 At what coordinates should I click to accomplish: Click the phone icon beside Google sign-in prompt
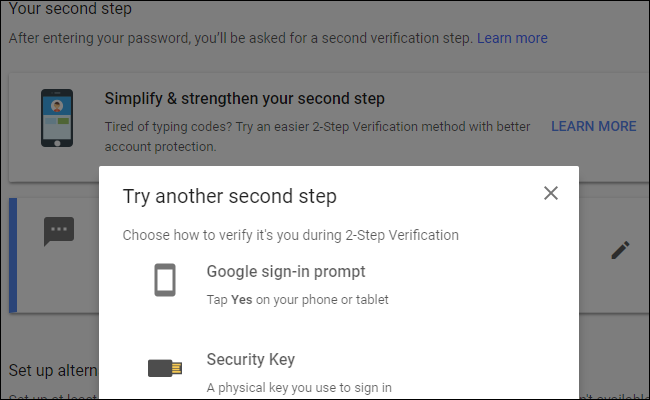[165, 280]
